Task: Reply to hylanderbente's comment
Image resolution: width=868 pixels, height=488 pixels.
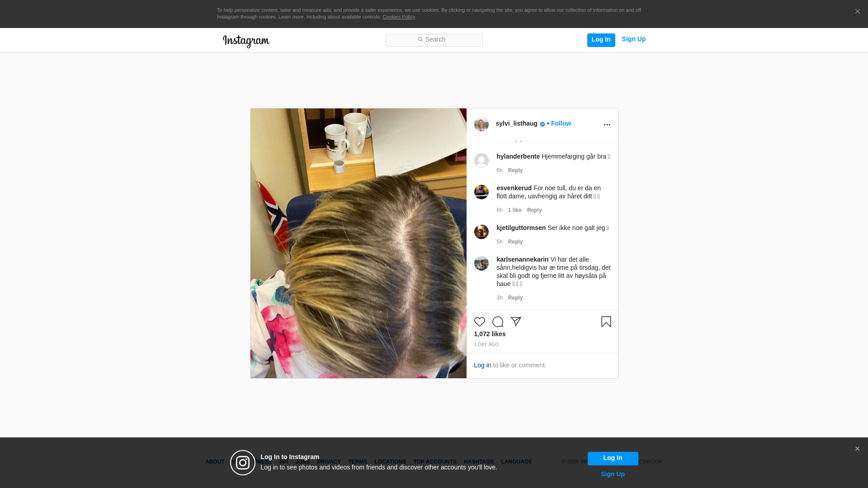Action: click(515, 171)
